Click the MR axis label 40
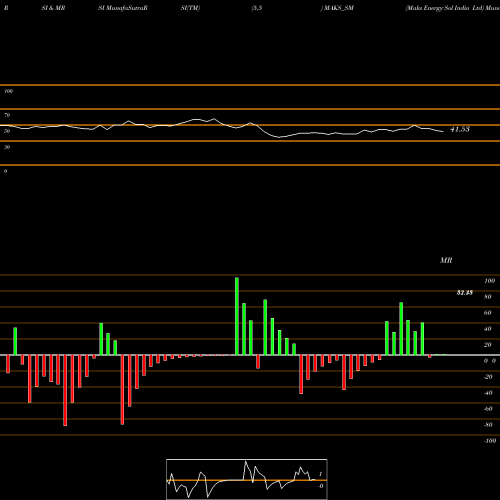500x500 pixels. point(487,329)
